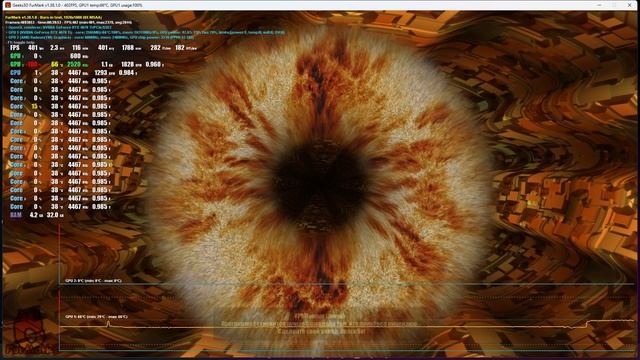Click the Geeks3D FurMark window title text
The image size is (640, 360).
point(78,5)
